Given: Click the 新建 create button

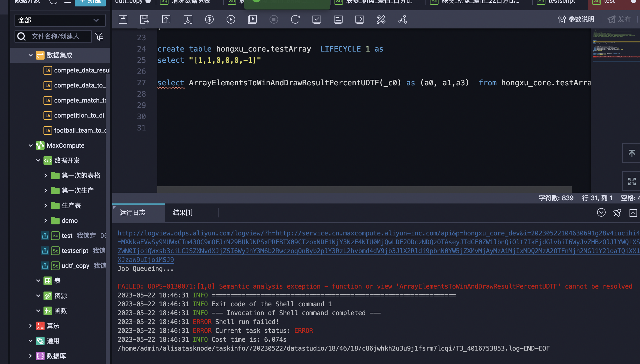Looking at the screenshot, I should point(90,2).
